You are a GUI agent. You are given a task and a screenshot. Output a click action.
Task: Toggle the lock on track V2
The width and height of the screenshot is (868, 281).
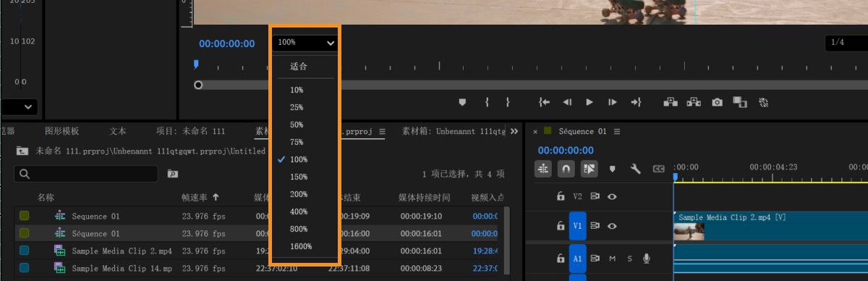click(x=560, y=196)
